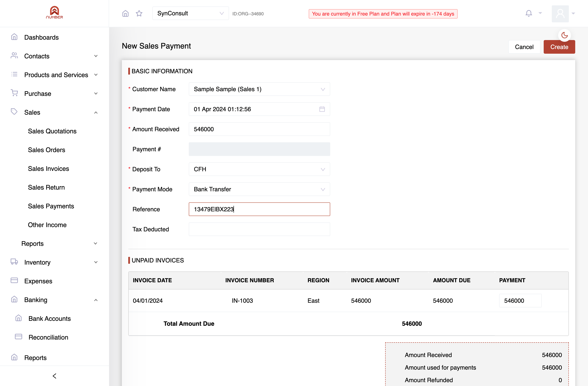588x386 pixels.
Task: Click the Number logo
Action: [54, 12]
